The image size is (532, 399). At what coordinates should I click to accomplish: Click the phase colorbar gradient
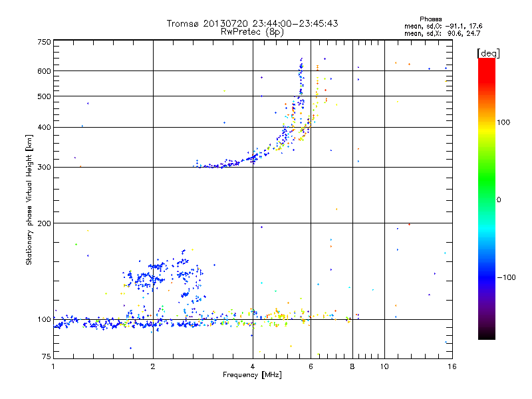(487, 198)
